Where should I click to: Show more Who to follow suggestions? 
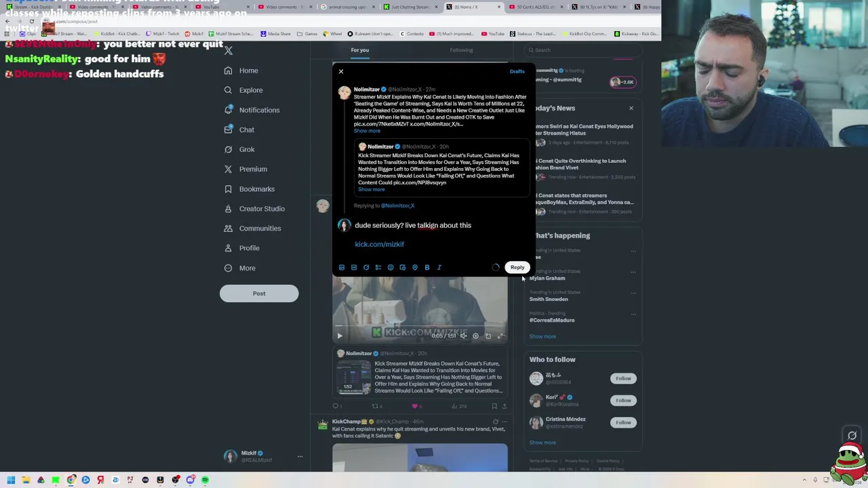542,443
